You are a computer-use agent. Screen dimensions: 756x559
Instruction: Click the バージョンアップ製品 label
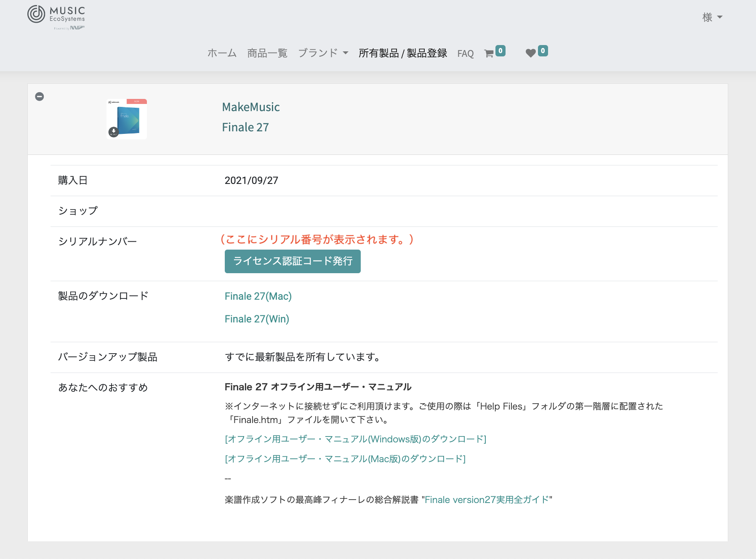click(x=108, y=357)
